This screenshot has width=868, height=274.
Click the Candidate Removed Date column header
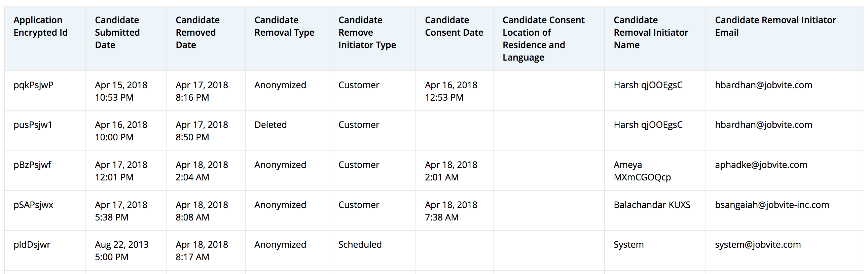point(197,32)
